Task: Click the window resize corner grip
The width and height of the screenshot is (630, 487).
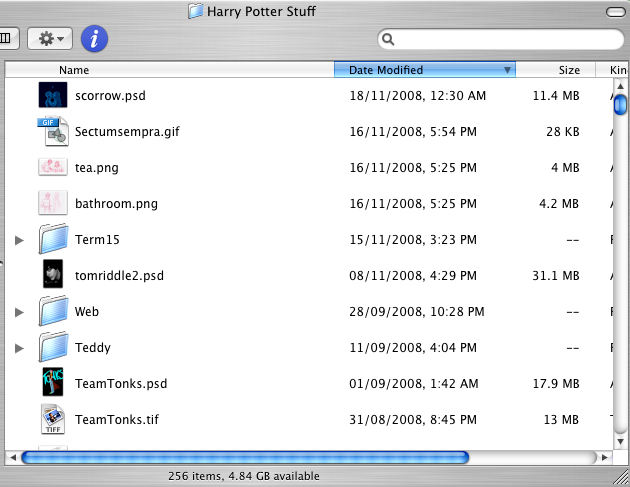Action: pos(621,478)
